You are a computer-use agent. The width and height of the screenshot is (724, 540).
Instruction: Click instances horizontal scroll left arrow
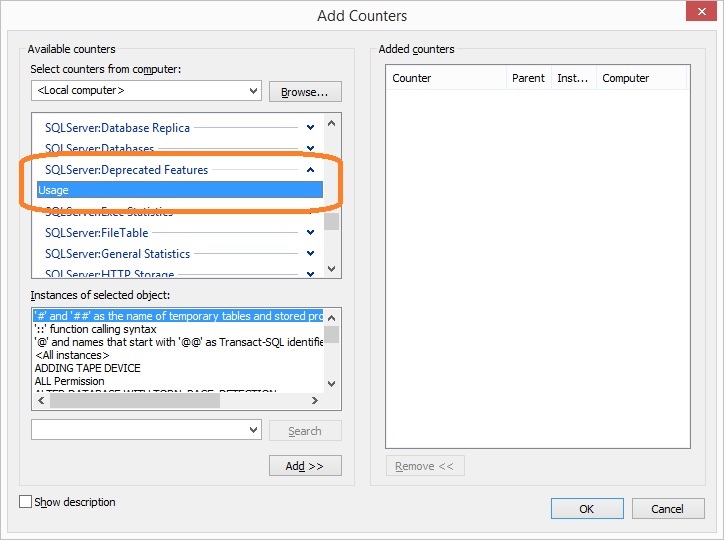[x=41, y=401]
